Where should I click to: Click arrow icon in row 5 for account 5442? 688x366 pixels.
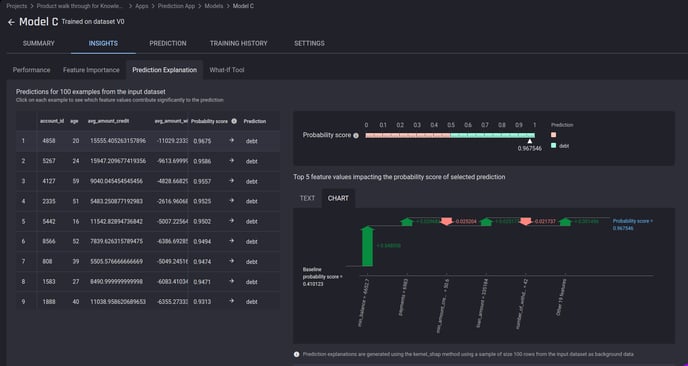pos(232,221)
